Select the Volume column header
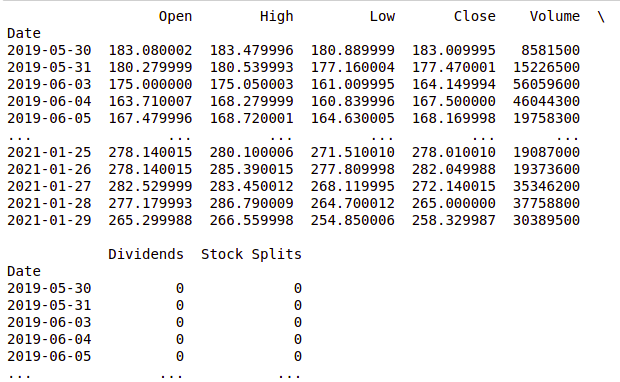620x382 pixels. [x=555, y=16]
